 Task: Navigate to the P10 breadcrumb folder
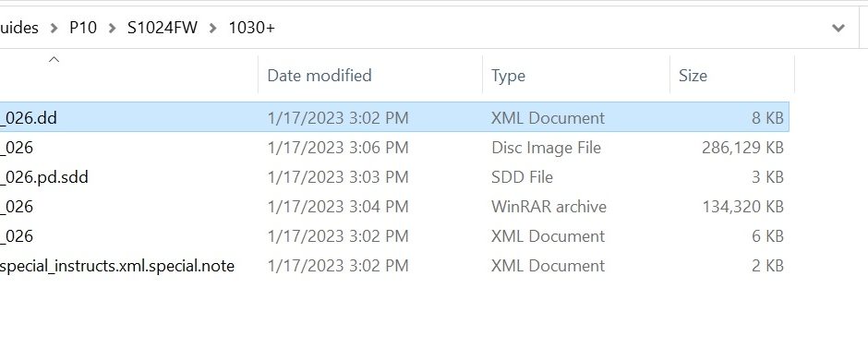coord(83,27)
